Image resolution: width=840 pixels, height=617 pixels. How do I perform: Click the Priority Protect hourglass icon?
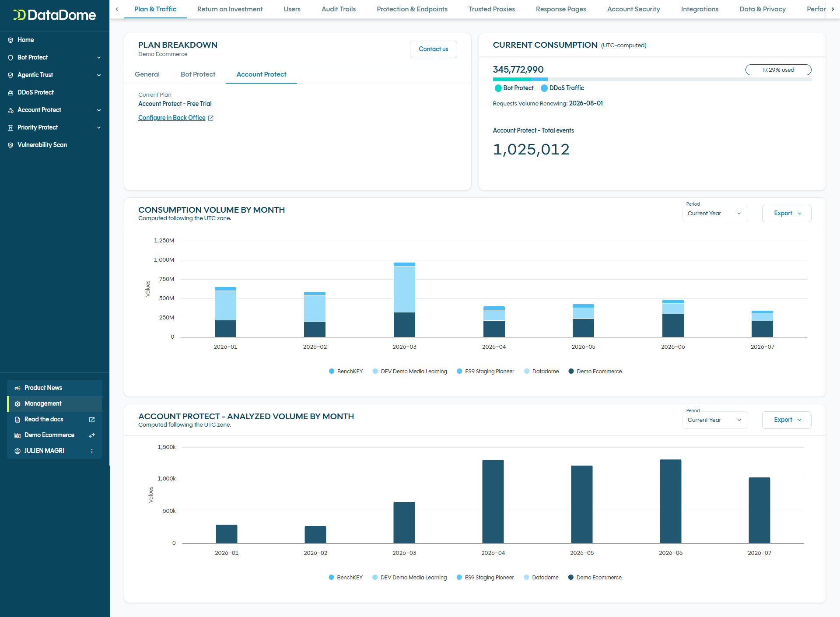coord(10,127)
